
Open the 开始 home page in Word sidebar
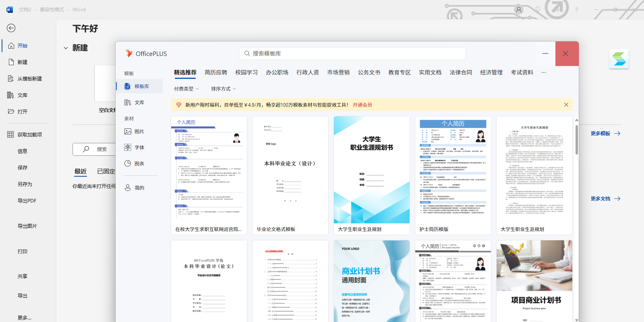(x=23, y=45)
